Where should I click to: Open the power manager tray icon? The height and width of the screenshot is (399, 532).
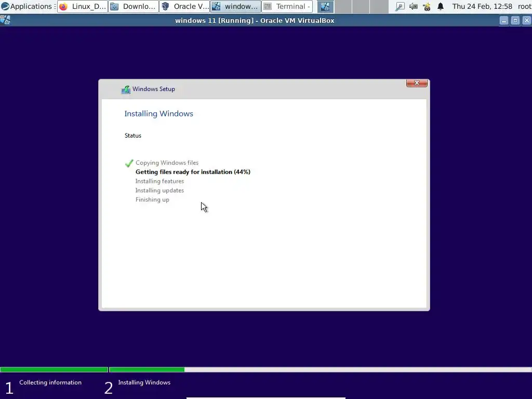click(x=427, y=6)
